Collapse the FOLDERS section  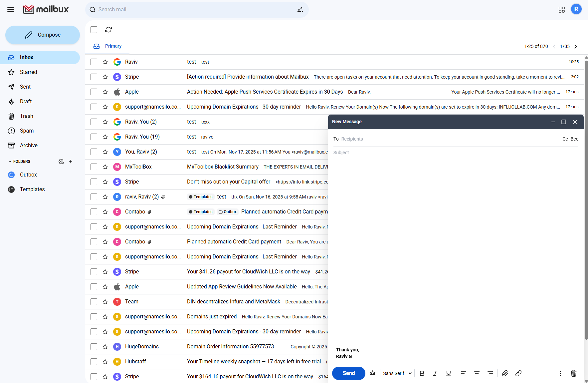point(10,162)
